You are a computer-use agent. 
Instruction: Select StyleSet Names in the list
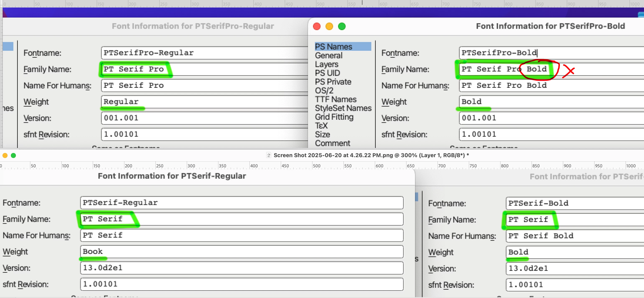[343, 108]
